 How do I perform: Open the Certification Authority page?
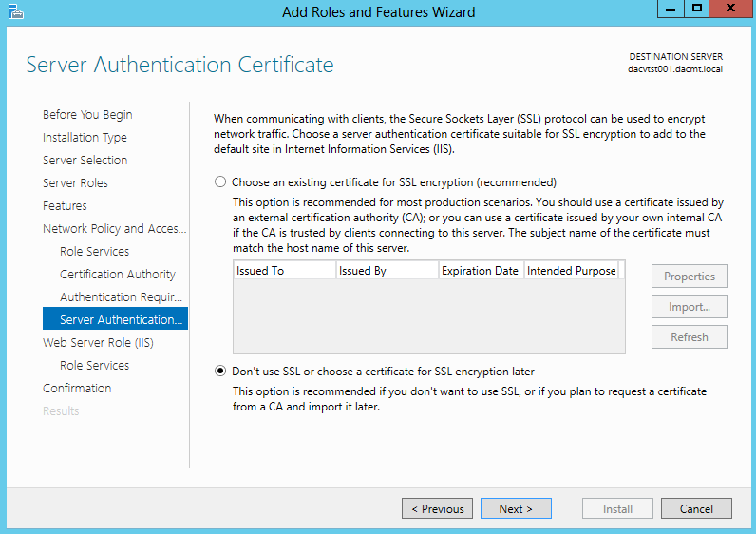point(118,274)
